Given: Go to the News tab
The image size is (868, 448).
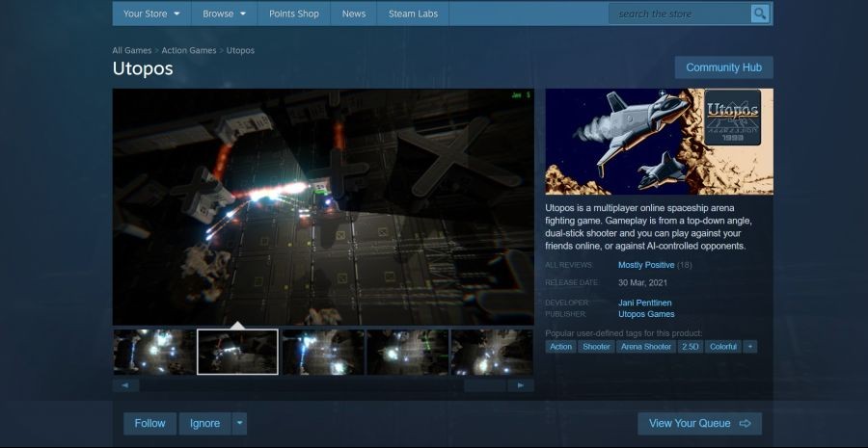Looking at the screenshot, I should tap(354, 13).
